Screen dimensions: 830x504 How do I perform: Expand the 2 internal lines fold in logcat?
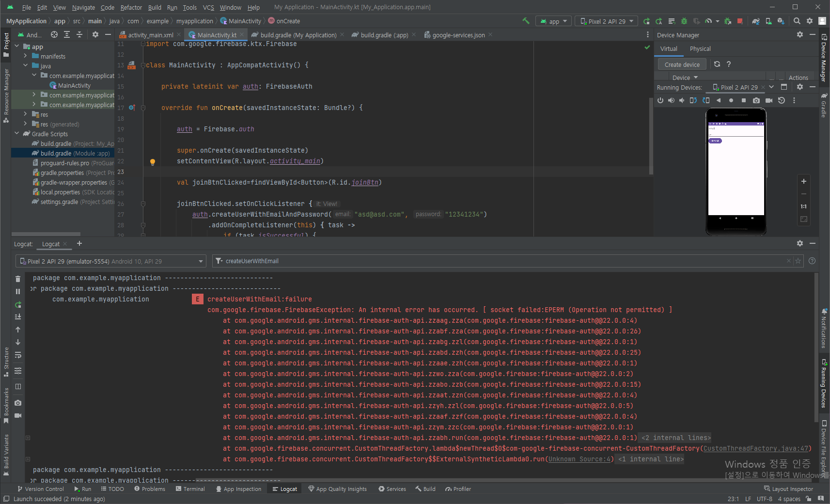675,438
